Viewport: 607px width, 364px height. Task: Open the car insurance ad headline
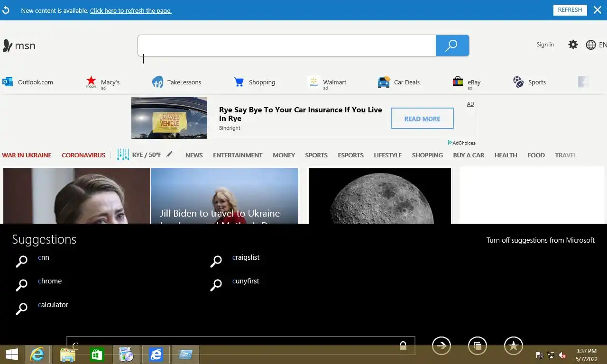pos(301,114)
